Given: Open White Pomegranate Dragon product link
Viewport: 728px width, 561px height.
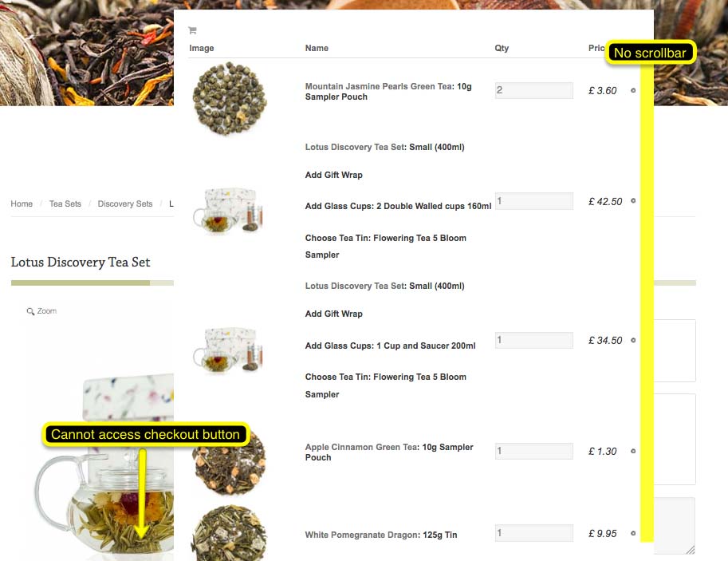Looking at the screenshot, I should click(x=362, y=535).
